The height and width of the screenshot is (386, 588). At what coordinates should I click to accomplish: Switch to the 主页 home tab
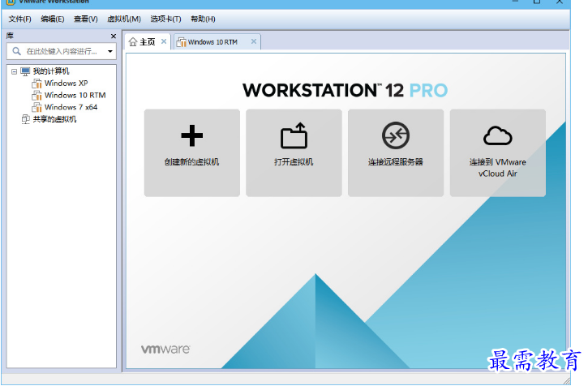click(x=148, y=42)
